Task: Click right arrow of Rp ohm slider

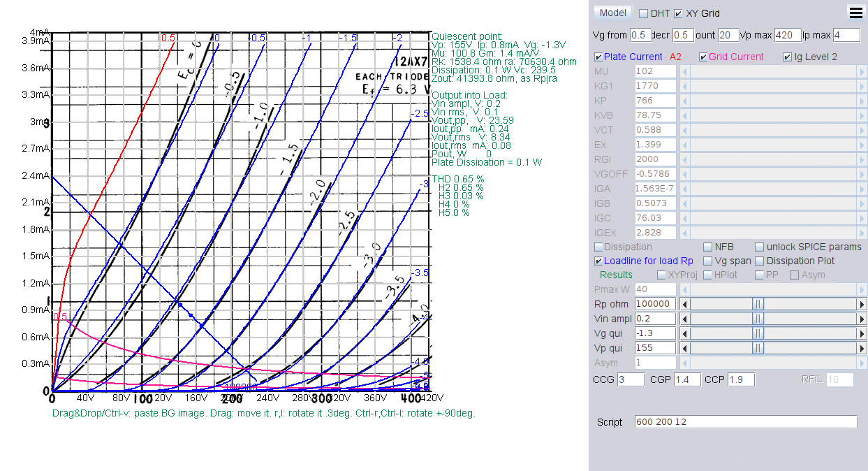Action: pyautogui.click(x=862, y=304)
